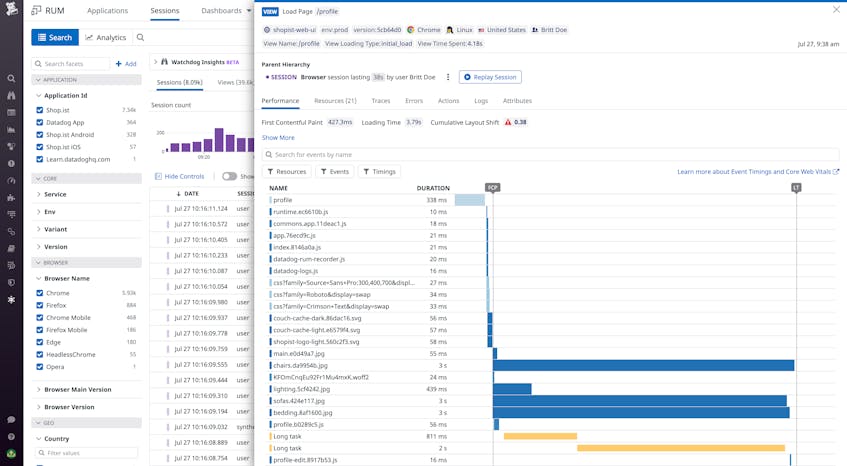Click the asterisk-shaped icon in the sidebar

[11, 300]
